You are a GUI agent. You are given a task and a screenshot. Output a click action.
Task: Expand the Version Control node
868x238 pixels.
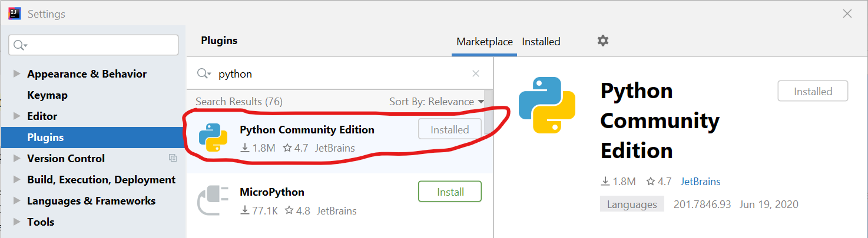(16, 159)
